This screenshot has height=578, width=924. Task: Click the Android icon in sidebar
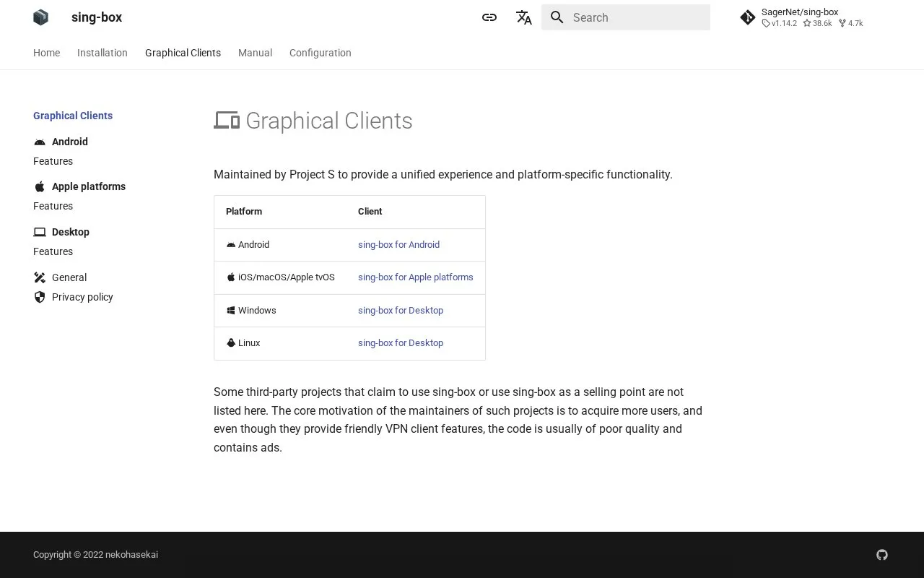tap(40, 142)
